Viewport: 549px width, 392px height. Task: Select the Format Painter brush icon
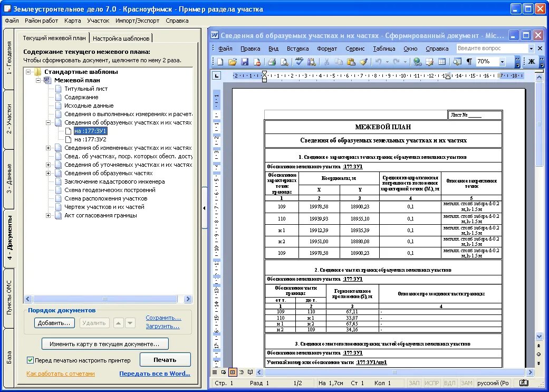point(363,62)
